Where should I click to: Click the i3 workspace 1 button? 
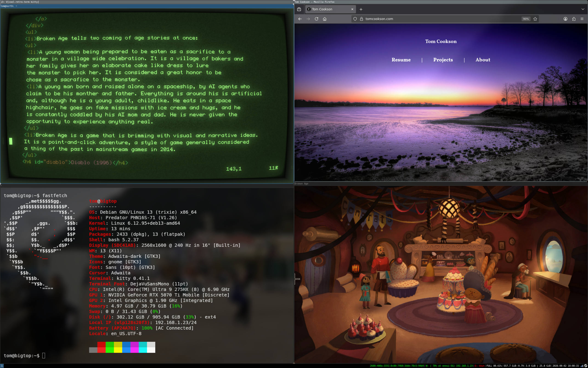point(2,366)
